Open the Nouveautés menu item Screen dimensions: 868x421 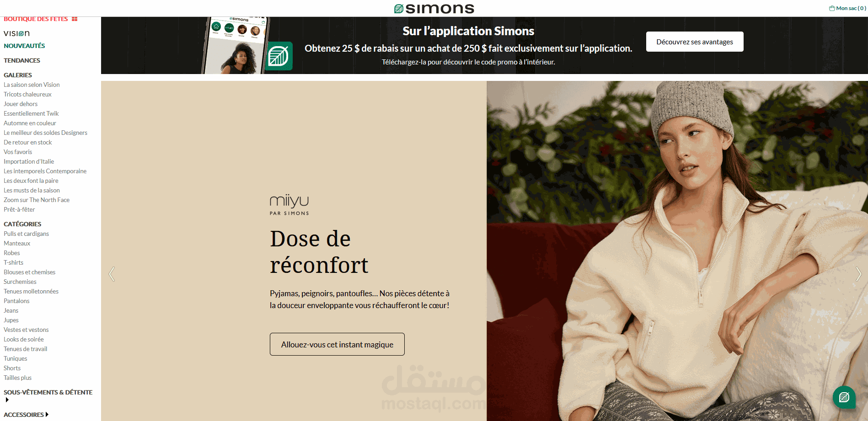24,46
